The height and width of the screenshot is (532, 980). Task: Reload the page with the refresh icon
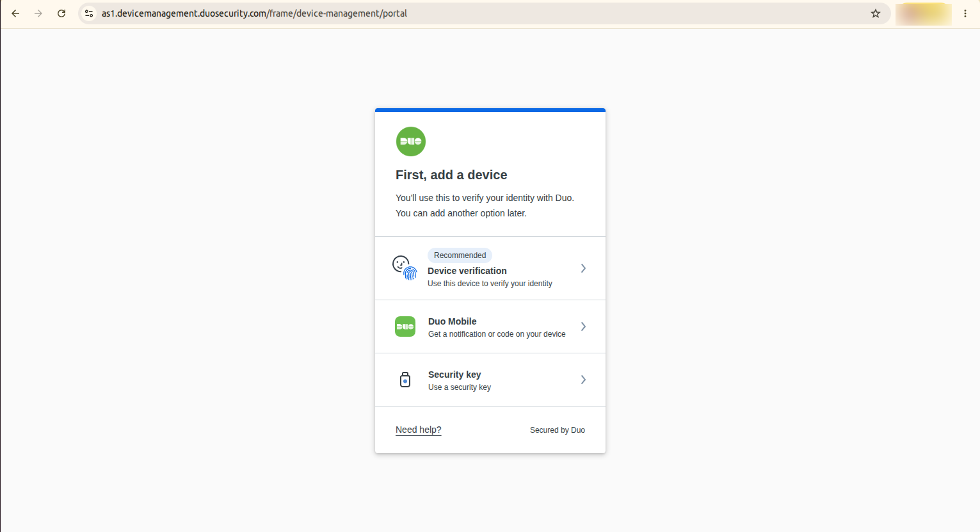point(61,13)
